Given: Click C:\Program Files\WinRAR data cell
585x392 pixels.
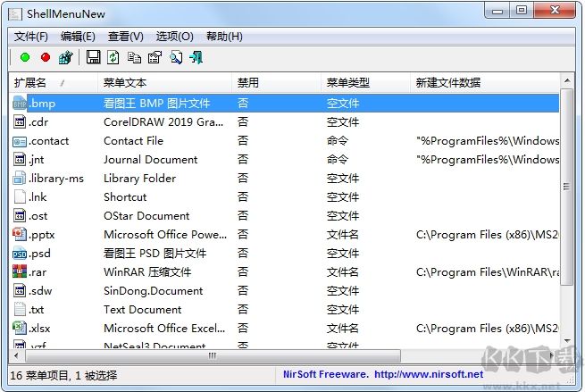Looking at the screenshot, I should point(488,272).
